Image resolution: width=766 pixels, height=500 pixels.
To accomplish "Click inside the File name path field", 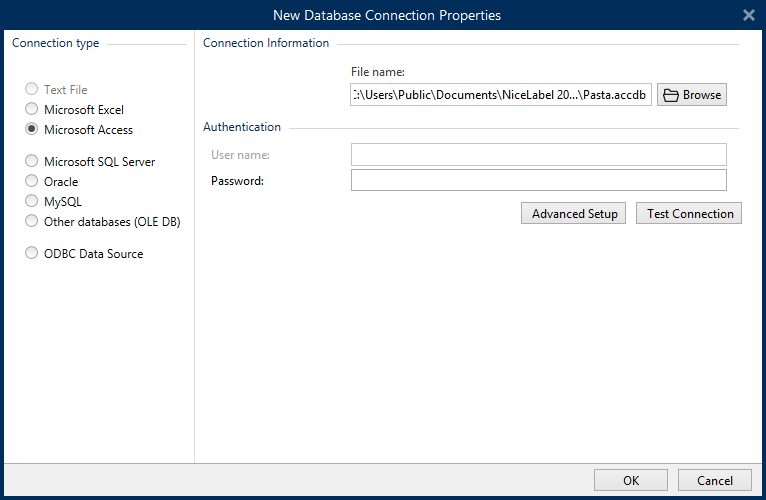I will 500,95.
